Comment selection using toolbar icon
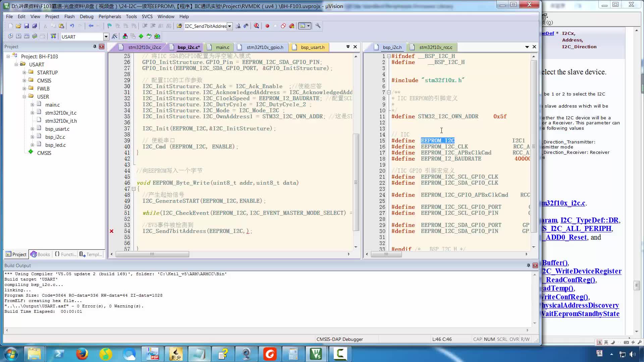This screenshot has height=362, width=644. click(x=161, y=26)
